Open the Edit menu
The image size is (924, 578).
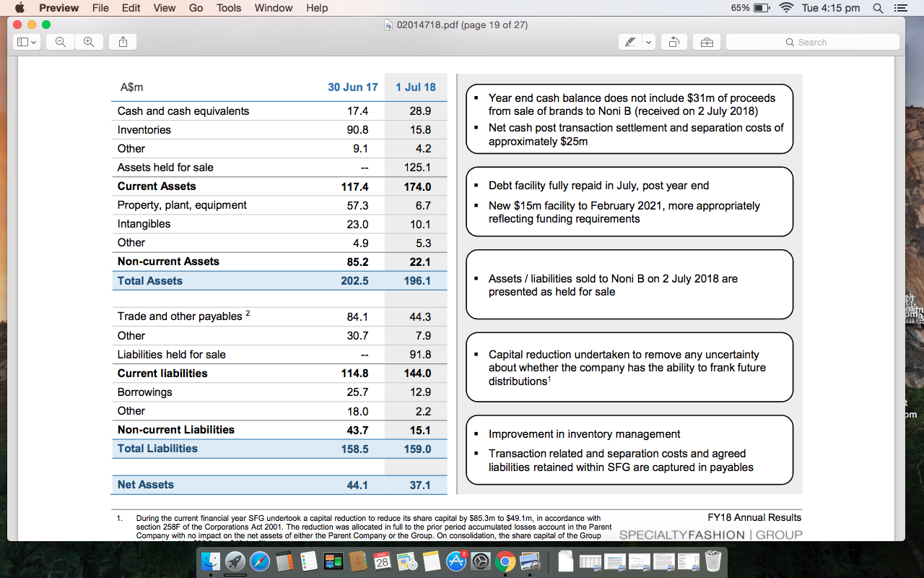click(131, 8)
